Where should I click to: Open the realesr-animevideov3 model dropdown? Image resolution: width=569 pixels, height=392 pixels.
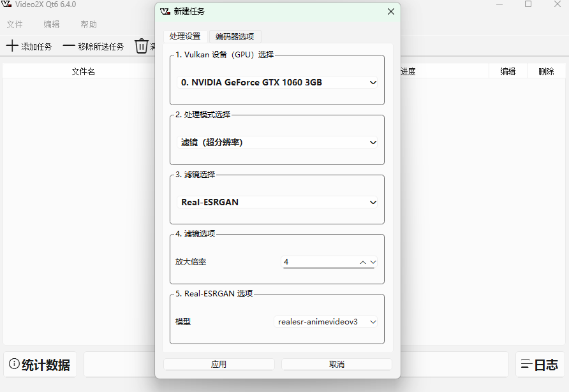(x=327, y=321)
